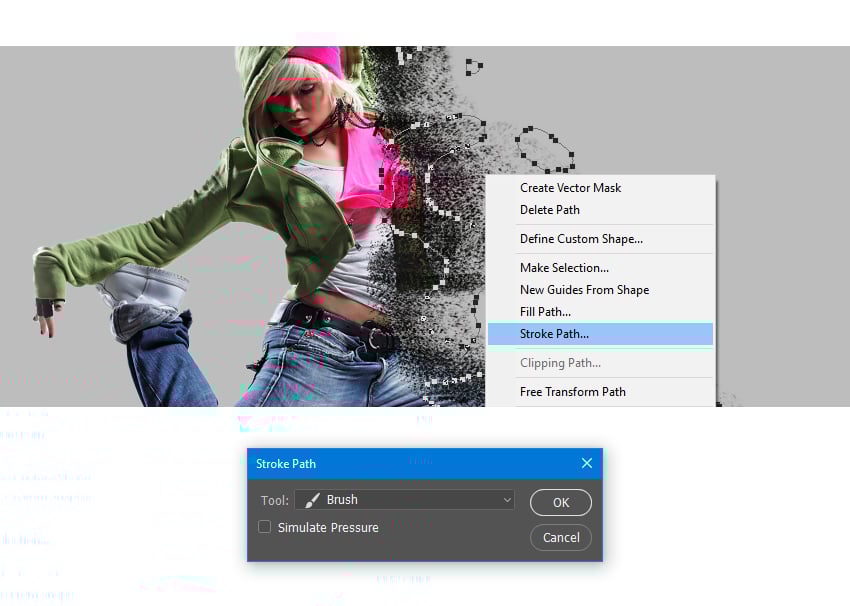
Task: Click the brush icon in Tool field
Action: pyautogui.click(x=312, y=500)
